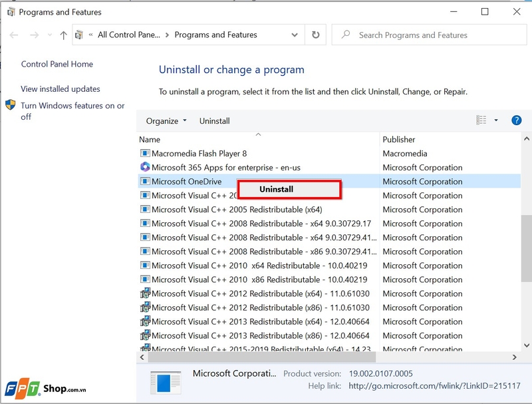This screenshot has height=404, width=532.
Task: Click the Back navigation arrow
Action: click(x=14, y=35)
